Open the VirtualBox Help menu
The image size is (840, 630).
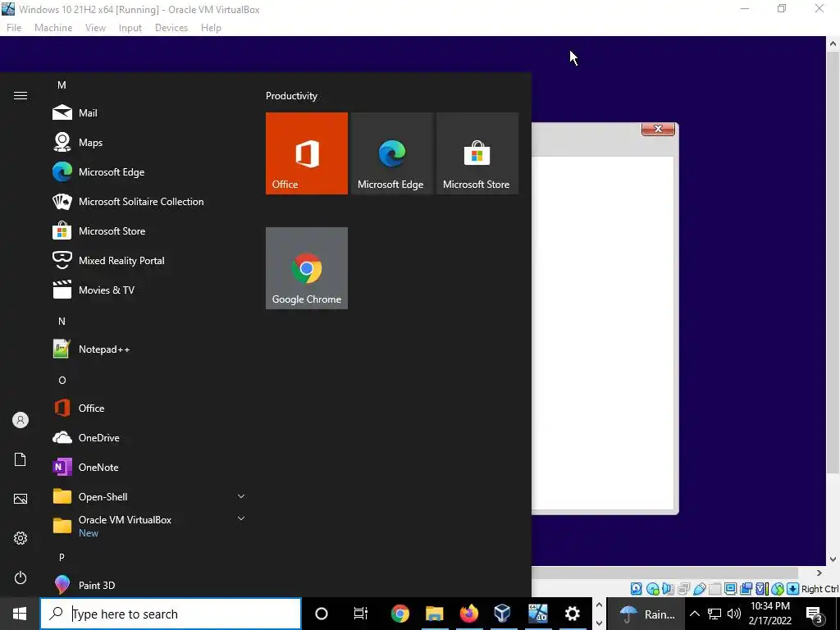(x=211, y=28)
